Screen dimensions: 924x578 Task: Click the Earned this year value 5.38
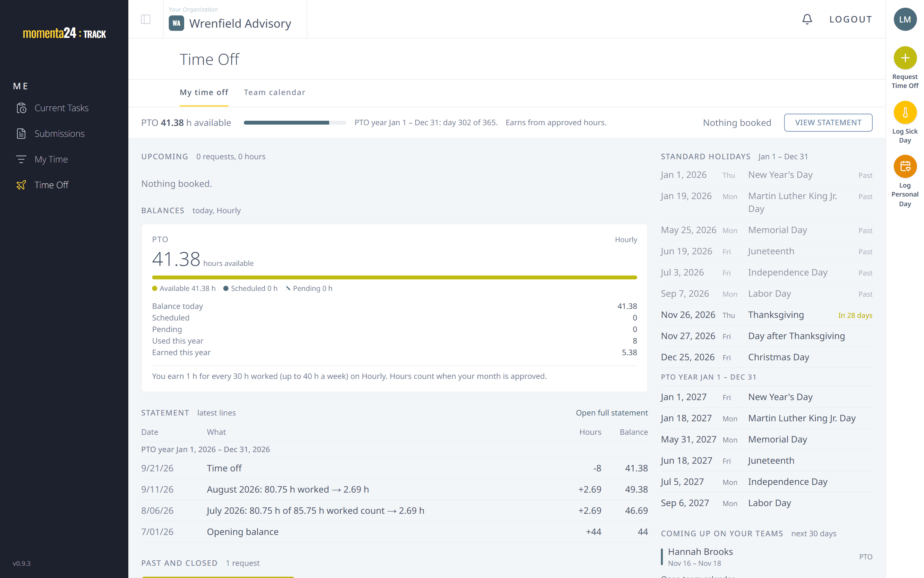(x=629, y=353)
